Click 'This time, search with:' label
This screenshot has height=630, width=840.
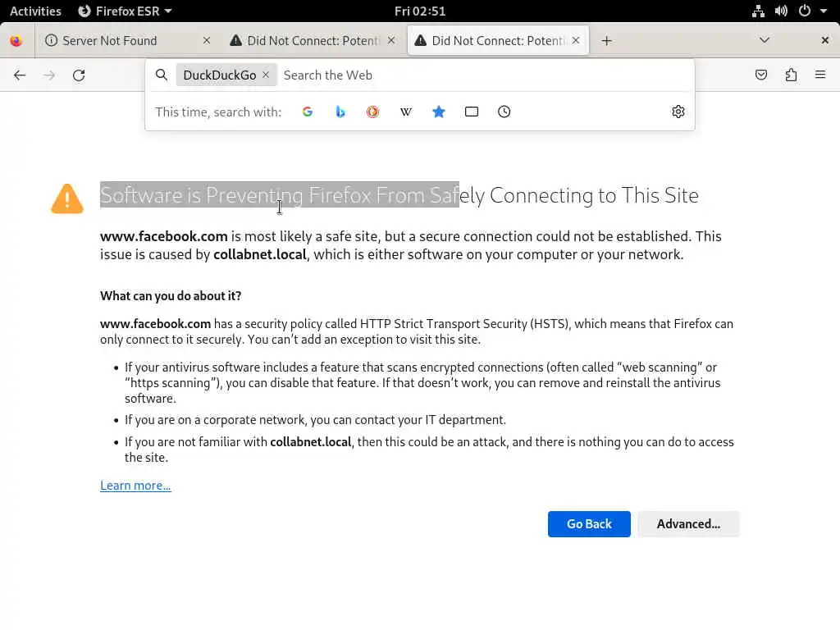coord(218,112)
